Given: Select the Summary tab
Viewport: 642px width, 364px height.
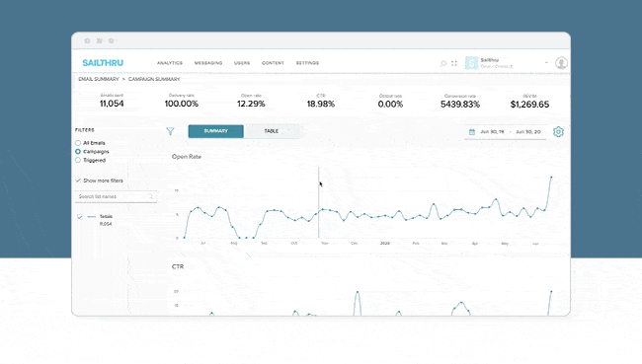Looking at the screenshot, I should 215,131.
